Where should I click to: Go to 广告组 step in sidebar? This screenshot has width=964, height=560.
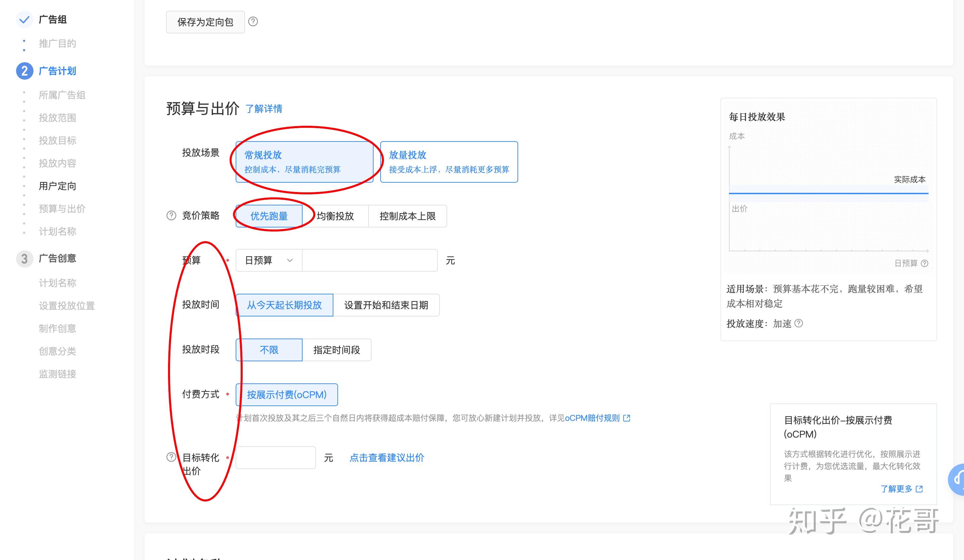[53, 19]
